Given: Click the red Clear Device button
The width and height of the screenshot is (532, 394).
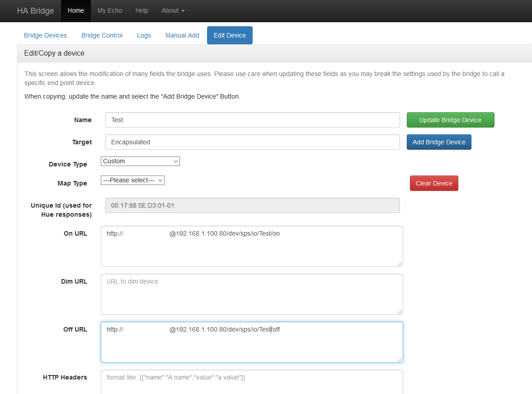Looking at the screenshot, I should tap(434, 183).
